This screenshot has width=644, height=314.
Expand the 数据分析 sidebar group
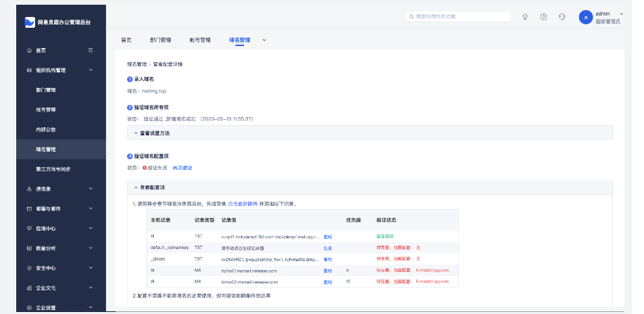click(91, 248)
